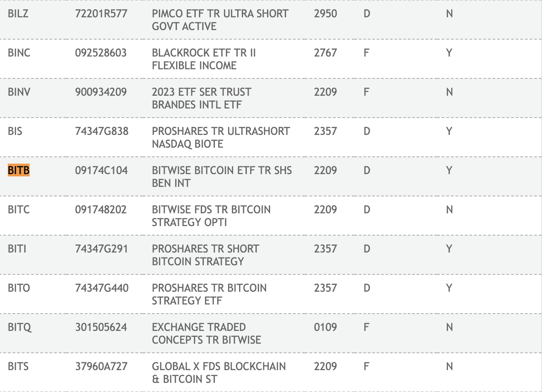Viewport: 542px width, 392px height.
Task: Click the PIMCO ETF TR Ultra Short description
Action: tap(220, 20)
